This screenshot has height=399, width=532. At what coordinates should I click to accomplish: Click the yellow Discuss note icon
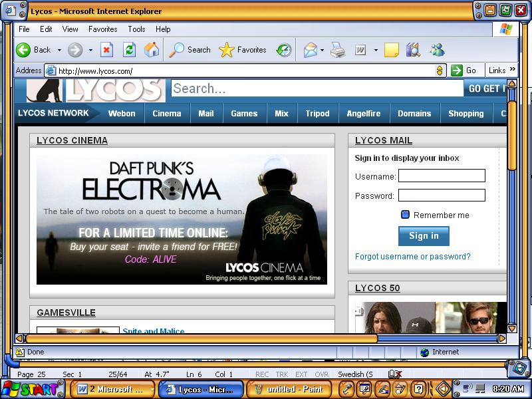[x=391, y=51]
